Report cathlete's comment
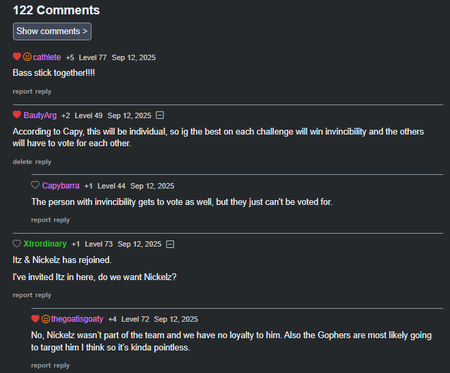Viewport: 450px width, 373px height. pos(22,91)
